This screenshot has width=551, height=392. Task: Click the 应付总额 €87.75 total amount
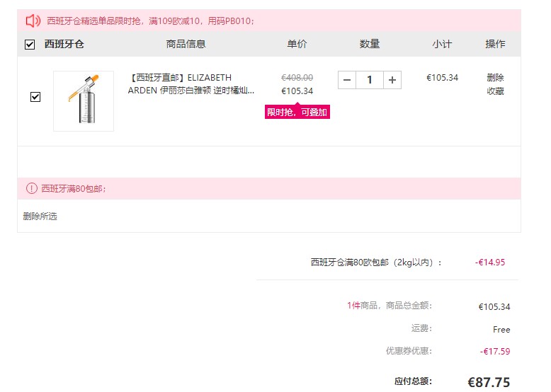point(489,382)
